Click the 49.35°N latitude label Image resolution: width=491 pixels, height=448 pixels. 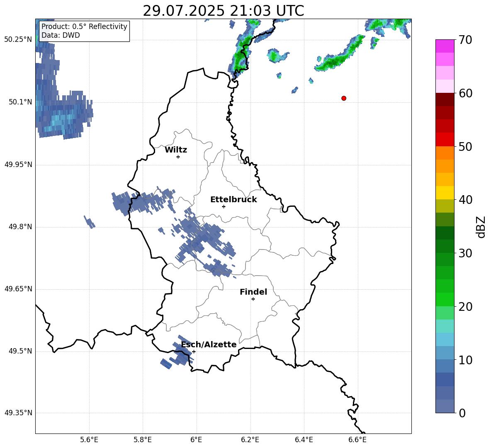pyautogui.click(x=18, y=413)
